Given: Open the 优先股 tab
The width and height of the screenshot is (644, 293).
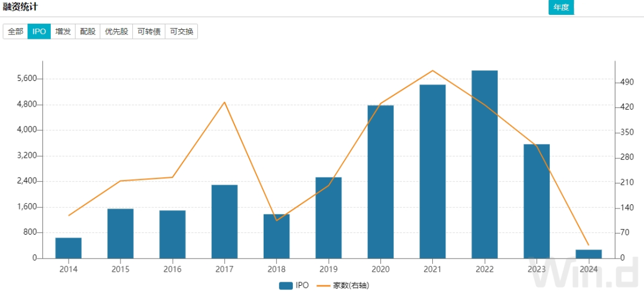Looking at the screenshot, I should [116, 32].
